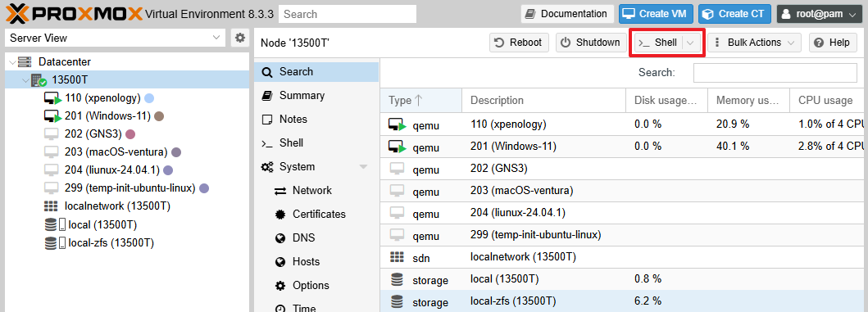Image resolution: width=868 pixels, height=312 pixels.
Task: Click the tag dot beside 204 (liunux-24.04.1)
Action: tap(168, 170)
